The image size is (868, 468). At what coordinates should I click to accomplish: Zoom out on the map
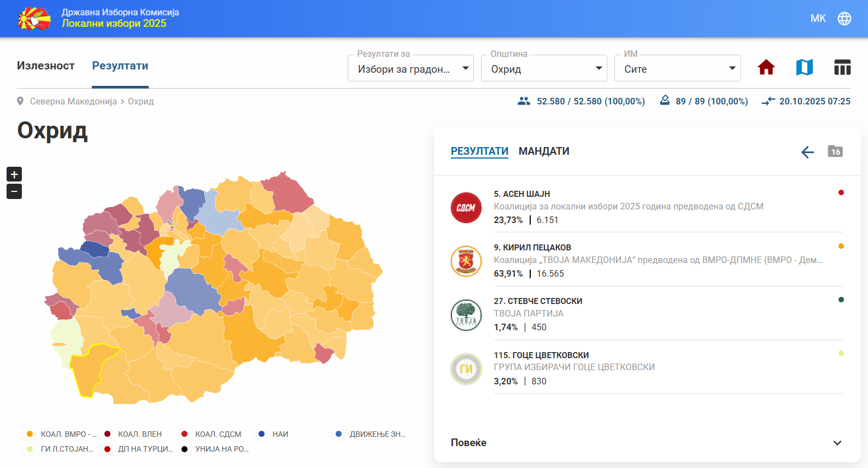pos(14,191)
